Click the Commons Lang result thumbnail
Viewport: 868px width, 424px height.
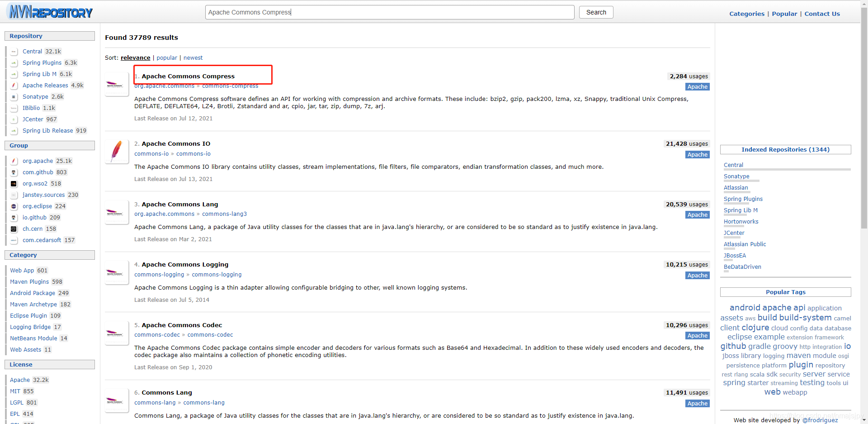[x=117, y=400]
